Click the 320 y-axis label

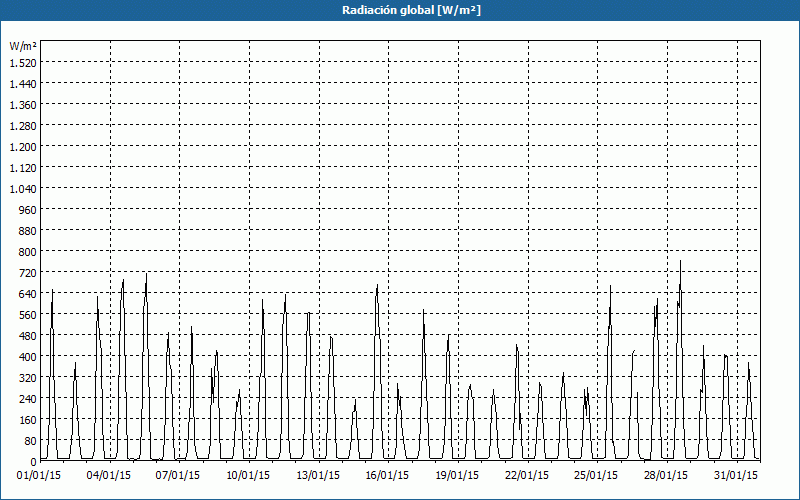(x=28, y=378)
